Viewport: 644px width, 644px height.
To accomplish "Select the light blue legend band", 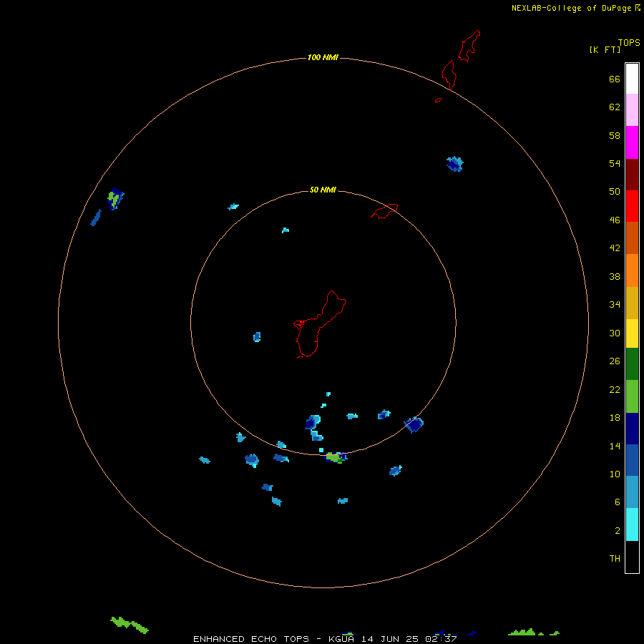I will 632,492.
